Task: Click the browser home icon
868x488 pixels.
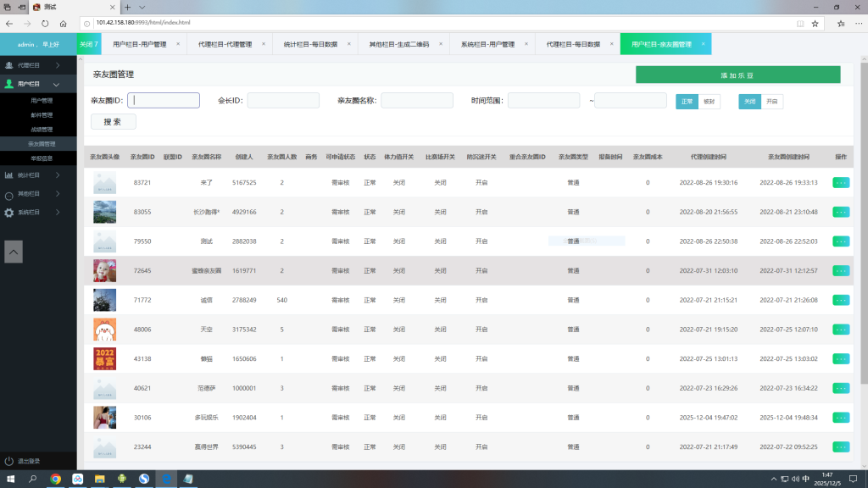Action: (63, 24)
